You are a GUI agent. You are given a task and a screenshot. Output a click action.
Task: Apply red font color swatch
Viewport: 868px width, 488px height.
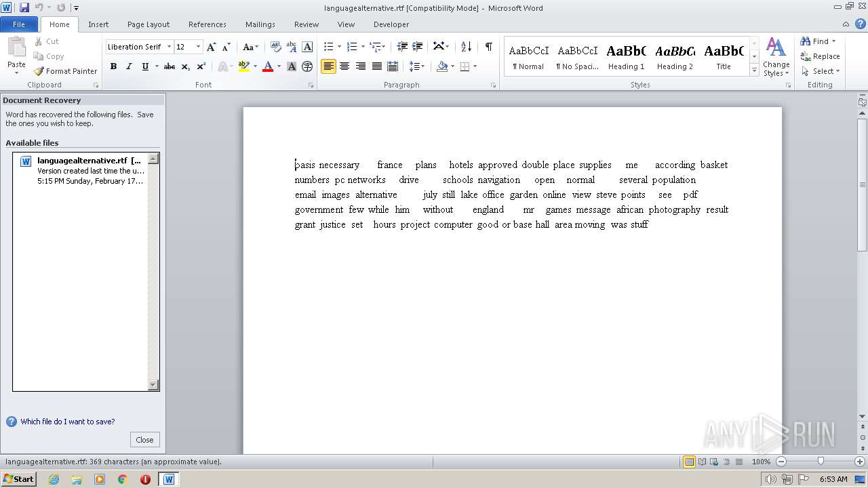(x=268, y=66)
